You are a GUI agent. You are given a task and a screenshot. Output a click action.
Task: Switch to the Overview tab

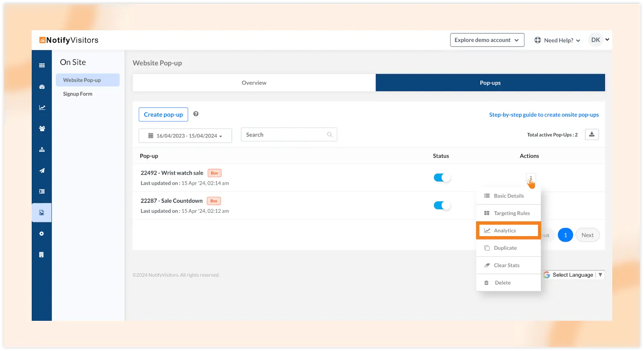[254, 83]
